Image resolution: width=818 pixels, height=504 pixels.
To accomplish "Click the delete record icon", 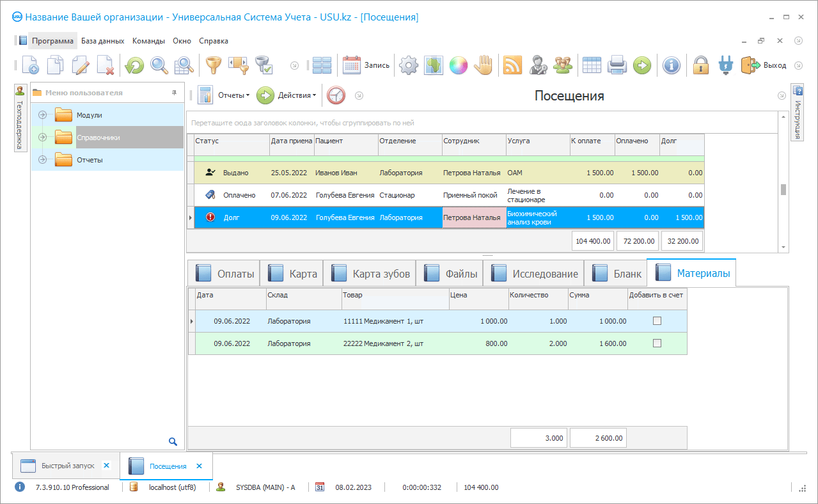I will pos(106,65).
